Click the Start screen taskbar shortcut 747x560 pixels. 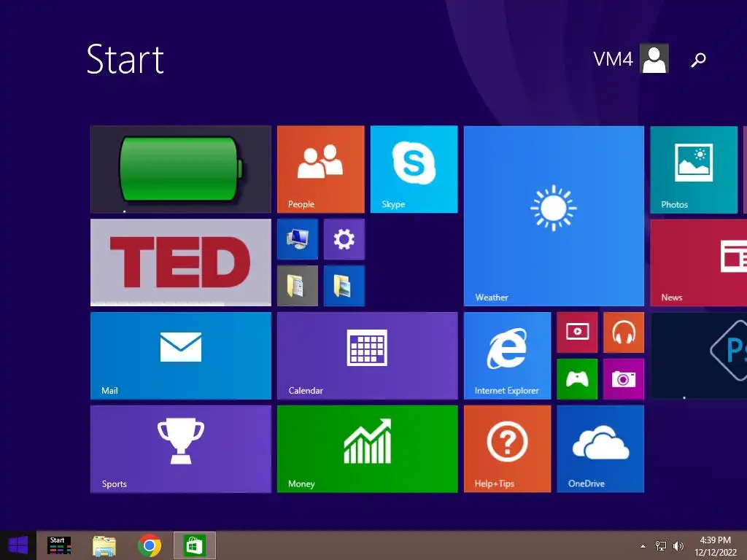click(x=59, y=545)
